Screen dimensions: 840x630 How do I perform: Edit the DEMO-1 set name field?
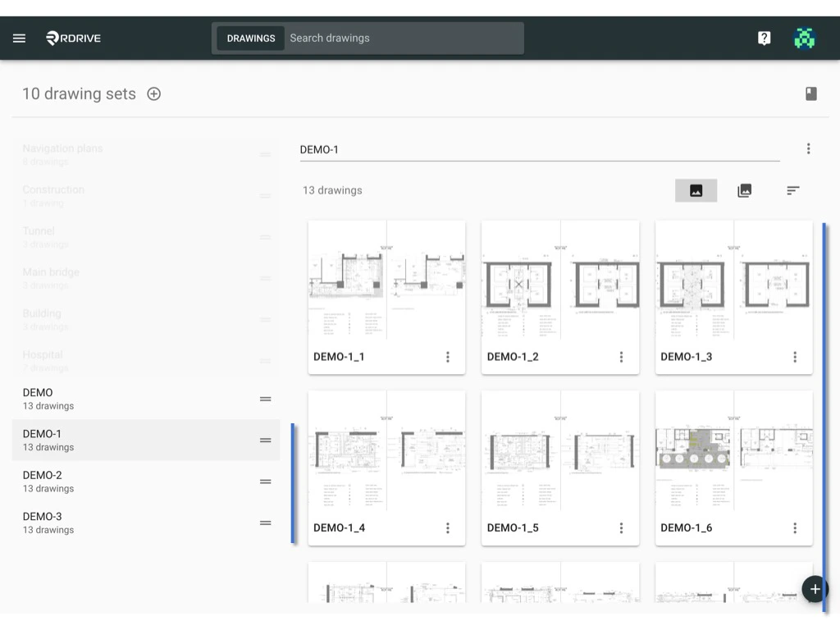coord(540,149)
